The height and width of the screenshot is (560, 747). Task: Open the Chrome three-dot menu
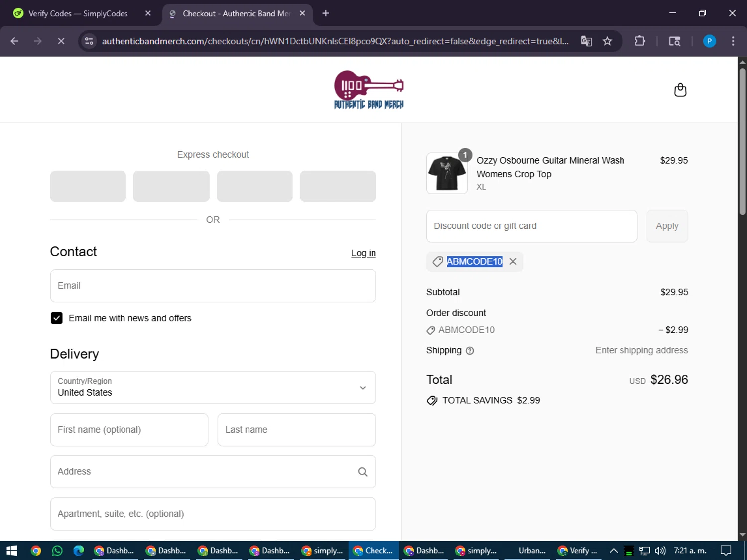[x=733, y=41]
